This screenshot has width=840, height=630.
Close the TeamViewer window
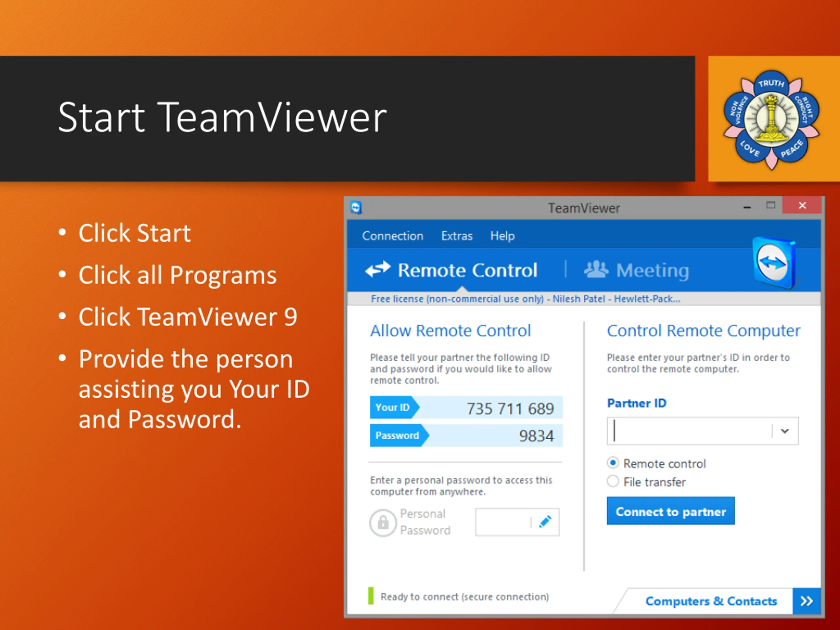click(802, 205)
